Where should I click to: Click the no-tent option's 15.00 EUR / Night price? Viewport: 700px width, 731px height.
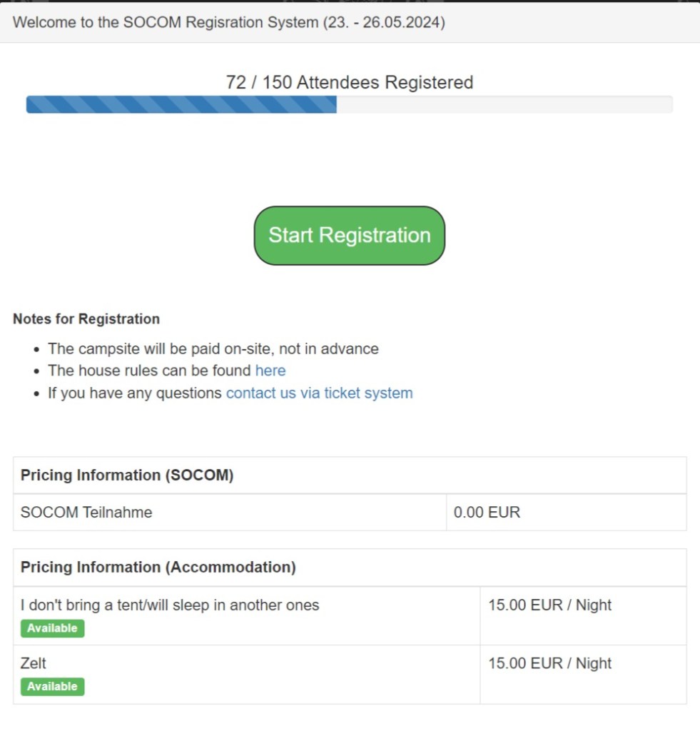coord(549,605)
